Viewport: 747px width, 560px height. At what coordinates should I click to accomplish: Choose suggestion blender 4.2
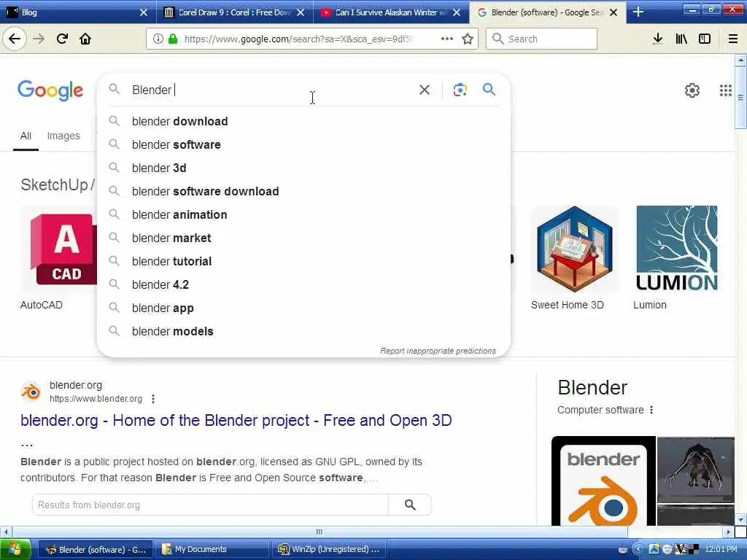(303, 285)
